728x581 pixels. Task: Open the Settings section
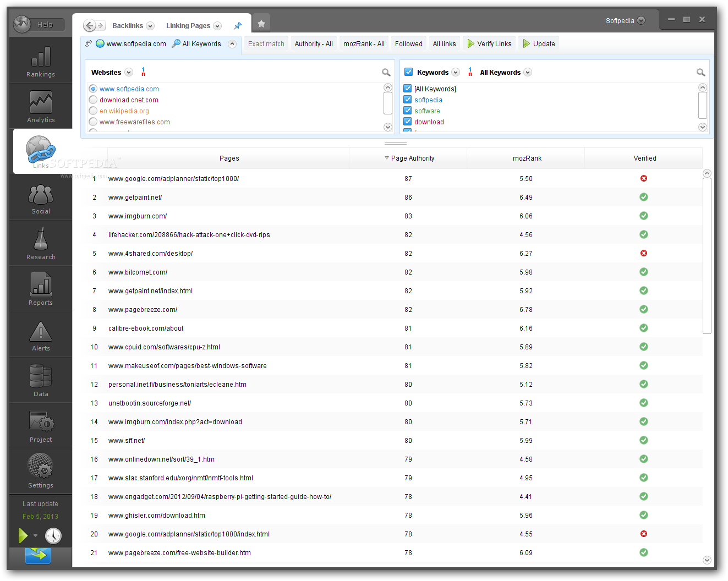41,472
